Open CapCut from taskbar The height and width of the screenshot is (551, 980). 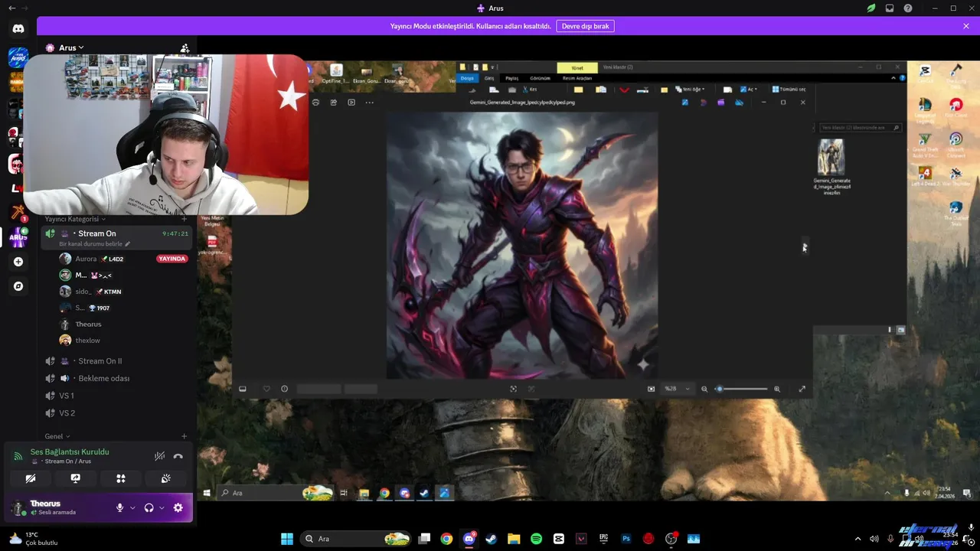pos(559,539)
